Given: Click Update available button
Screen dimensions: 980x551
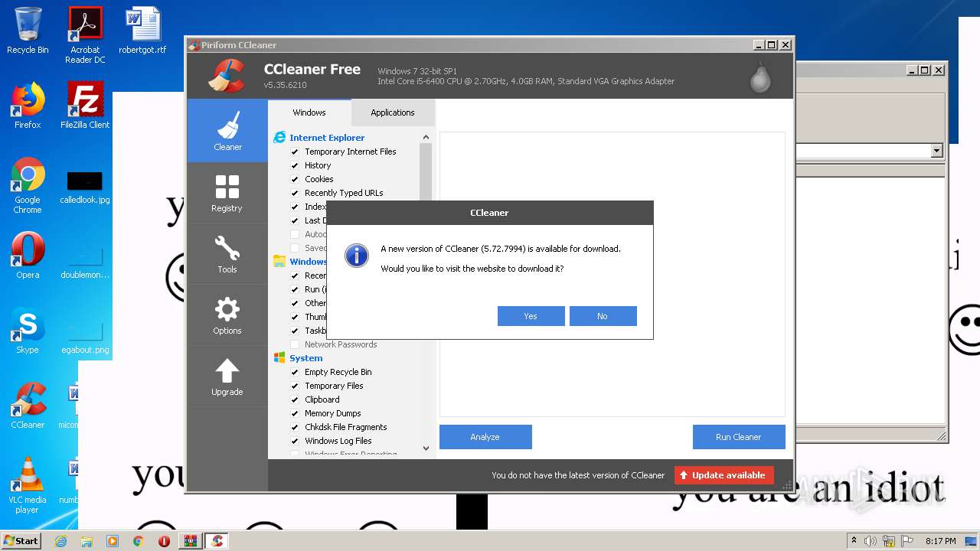Looking at the screenshot, I should [724, 475].
